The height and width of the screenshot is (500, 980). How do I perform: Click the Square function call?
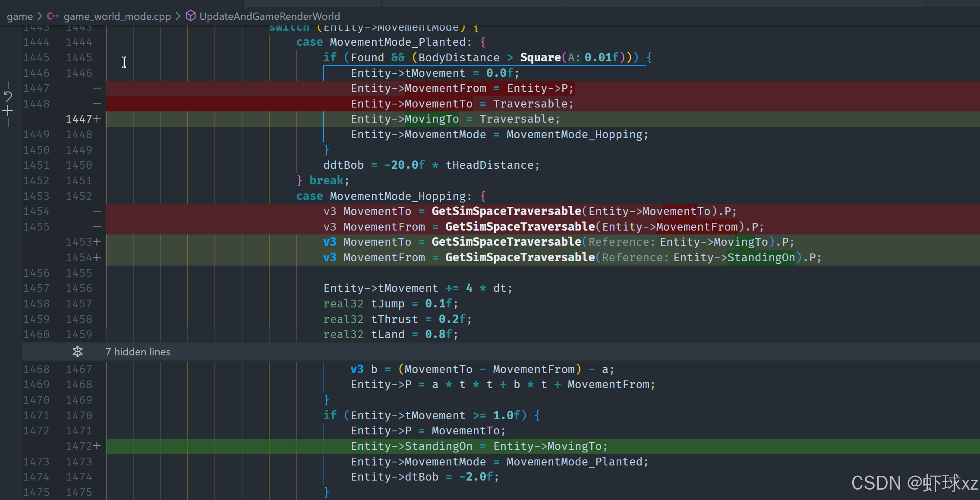click(540, 57)
